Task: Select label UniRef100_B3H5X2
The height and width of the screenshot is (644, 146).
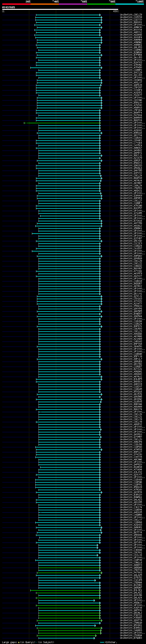Action: point(131,628)
